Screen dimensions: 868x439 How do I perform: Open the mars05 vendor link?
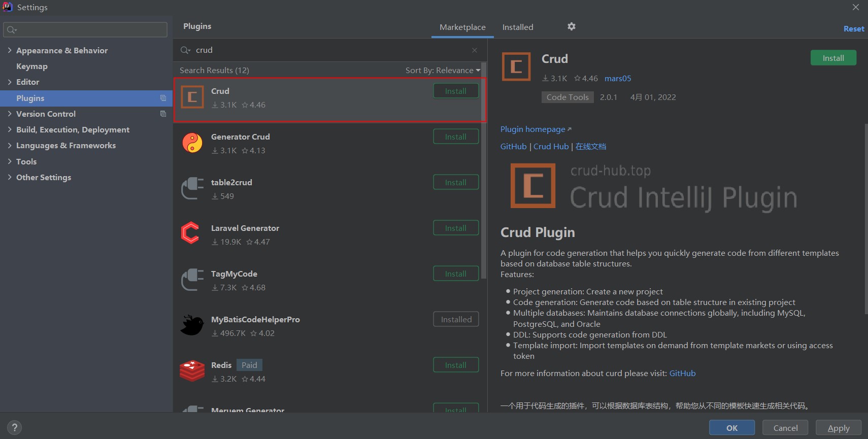[618, 78]
